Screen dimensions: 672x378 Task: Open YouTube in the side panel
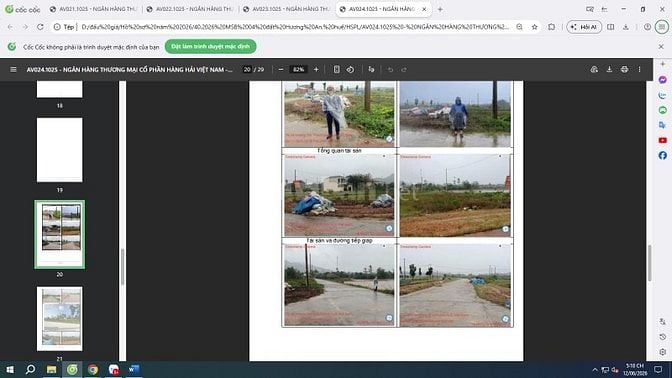click(x=663, y=140)
